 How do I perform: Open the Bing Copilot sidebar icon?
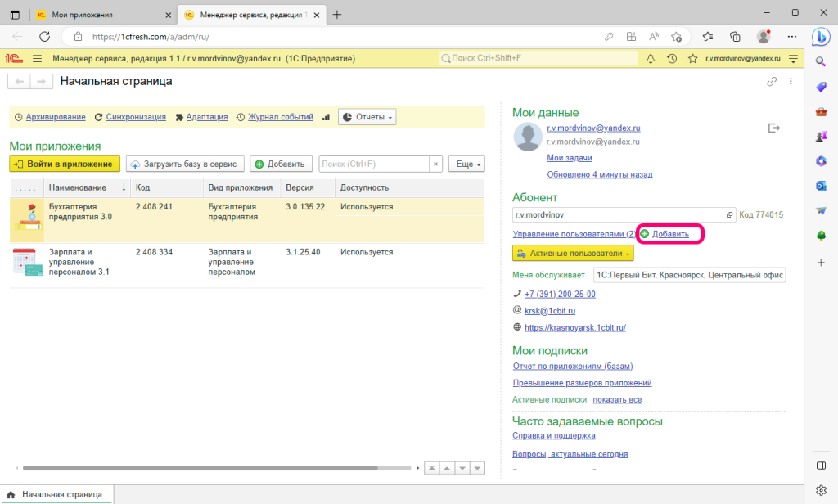(821, 36)
